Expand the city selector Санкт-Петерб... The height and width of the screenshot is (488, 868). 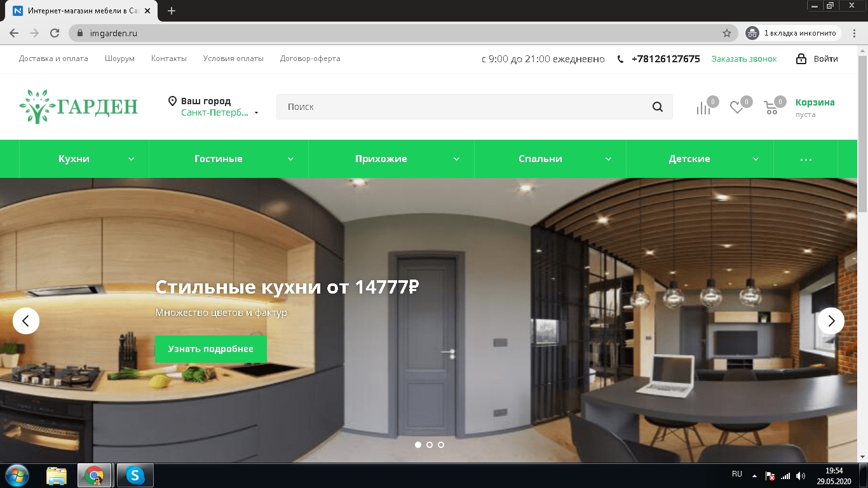coord(220,112)
